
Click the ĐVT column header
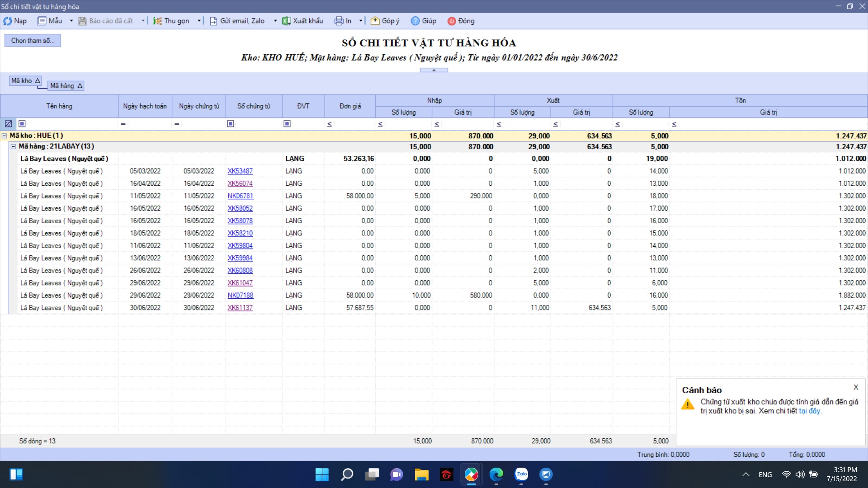[303, 106]
